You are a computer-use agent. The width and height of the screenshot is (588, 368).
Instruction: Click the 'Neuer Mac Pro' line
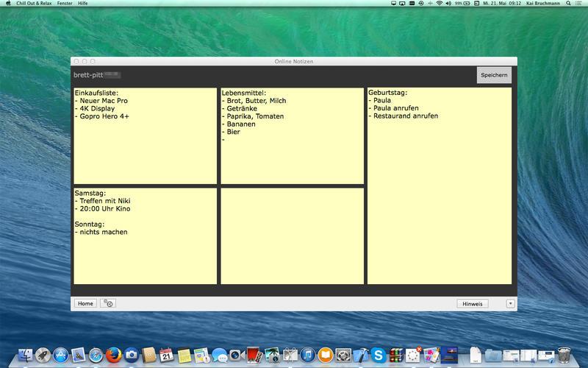coord(101,101)
